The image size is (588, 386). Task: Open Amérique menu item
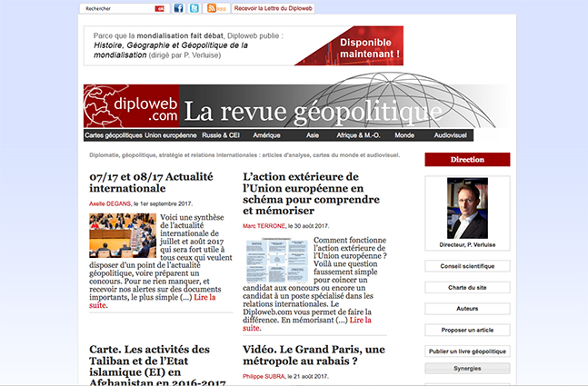[x=266, y=135]
